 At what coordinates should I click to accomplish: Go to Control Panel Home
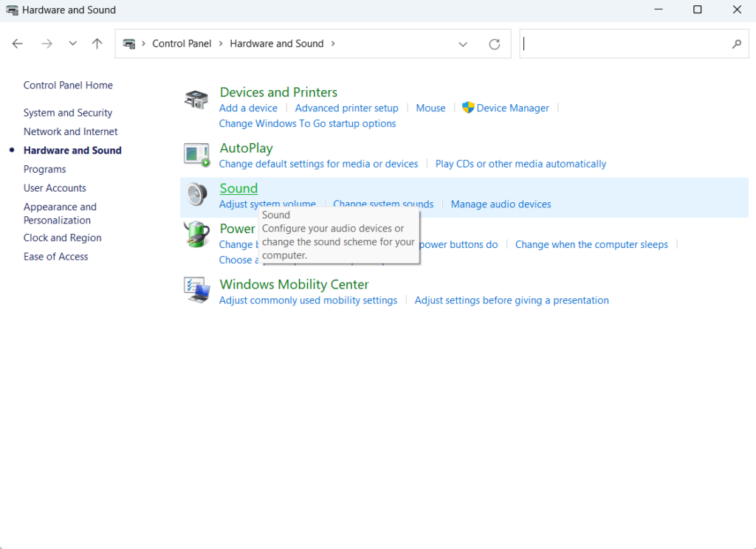(x=68, y=85)
